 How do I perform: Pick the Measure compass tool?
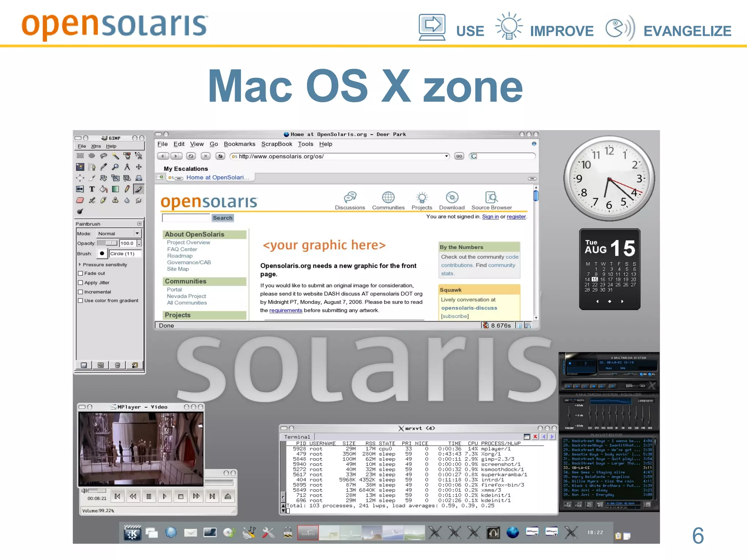pos(127,167)
